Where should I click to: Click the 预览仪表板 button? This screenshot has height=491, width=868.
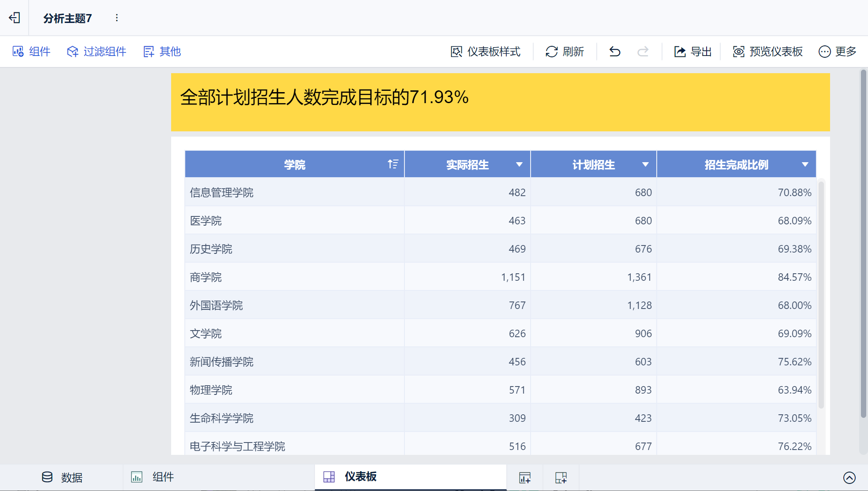tap(767, 52)
